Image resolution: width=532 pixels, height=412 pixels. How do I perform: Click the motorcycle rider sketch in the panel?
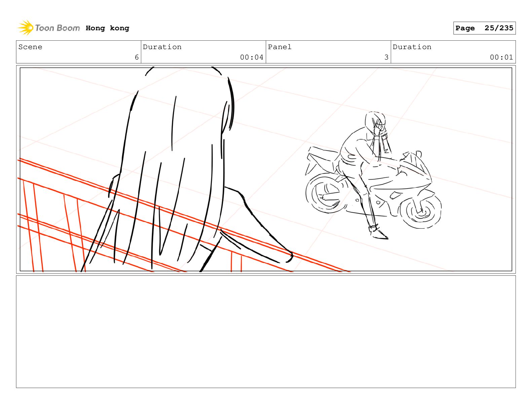[x=373, y=175]
